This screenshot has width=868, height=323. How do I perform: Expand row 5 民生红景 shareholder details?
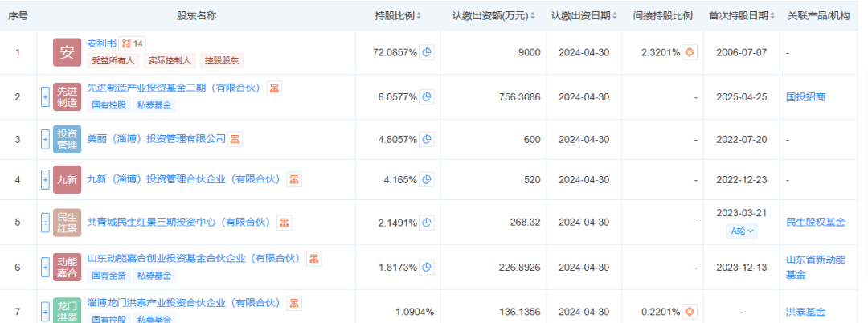click(x=45, y=223)
